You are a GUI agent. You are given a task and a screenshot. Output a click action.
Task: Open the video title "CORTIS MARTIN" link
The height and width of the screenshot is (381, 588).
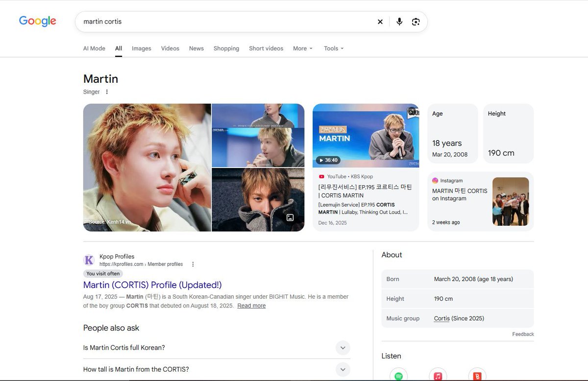coord(365,191)
